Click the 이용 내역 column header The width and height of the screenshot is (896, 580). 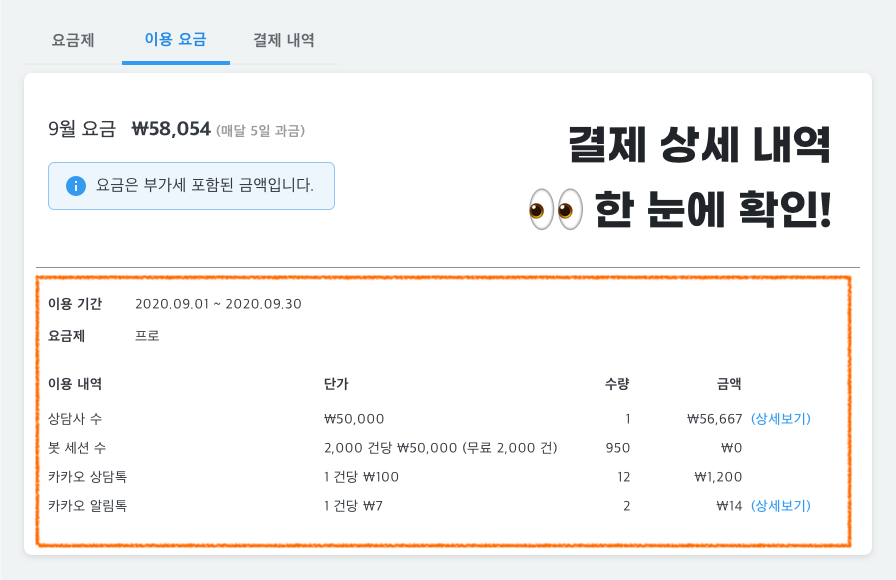(75, 384)
